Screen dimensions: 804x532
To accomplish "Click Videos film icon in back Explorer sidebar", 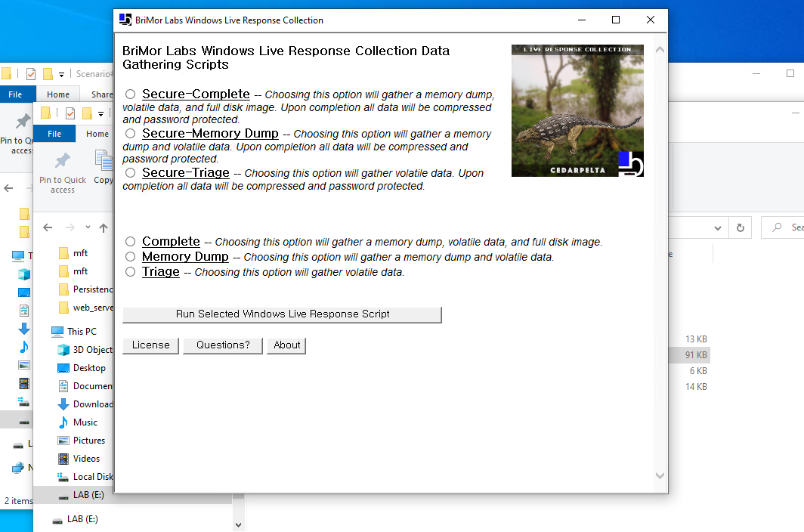I will (x=23, y=383).
